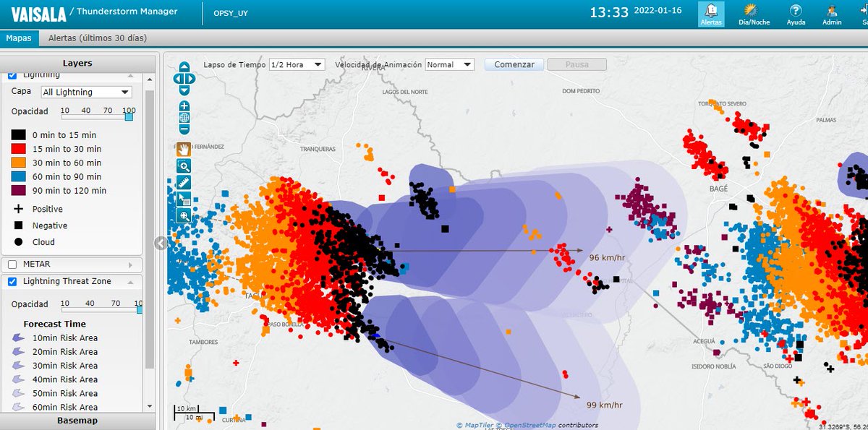Image resolution: width=868 pixels, height=430 pixels.
Task: Collapse the side panel with round arrow handle
Action: (x=161, y=244)
